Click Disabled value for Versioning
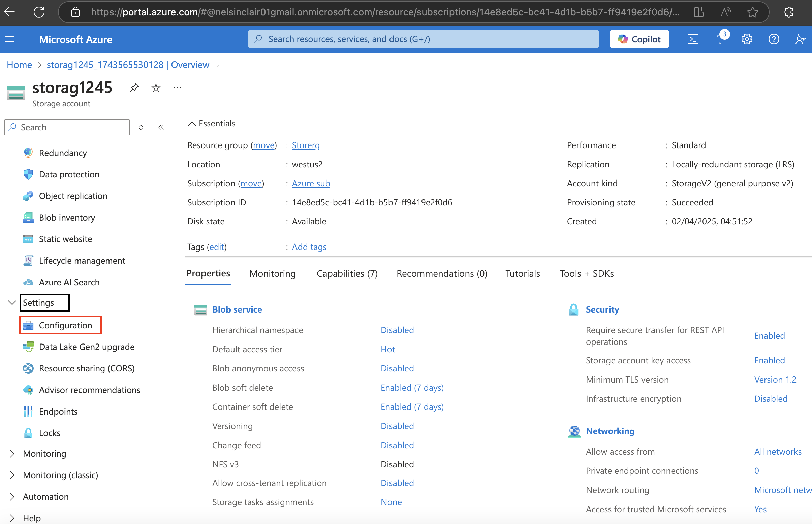Screen dimensions: 812x524 point(397,426)
